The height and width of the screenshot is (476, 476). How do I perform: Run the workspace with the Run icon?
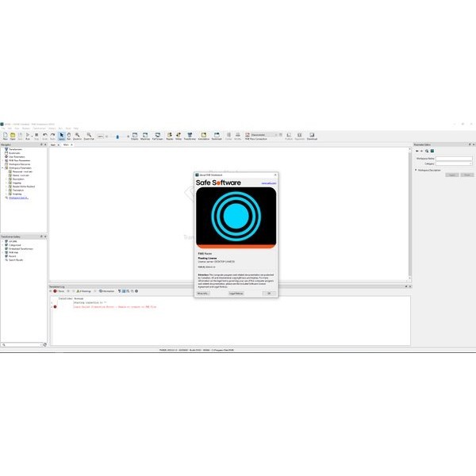coord(27,136)
